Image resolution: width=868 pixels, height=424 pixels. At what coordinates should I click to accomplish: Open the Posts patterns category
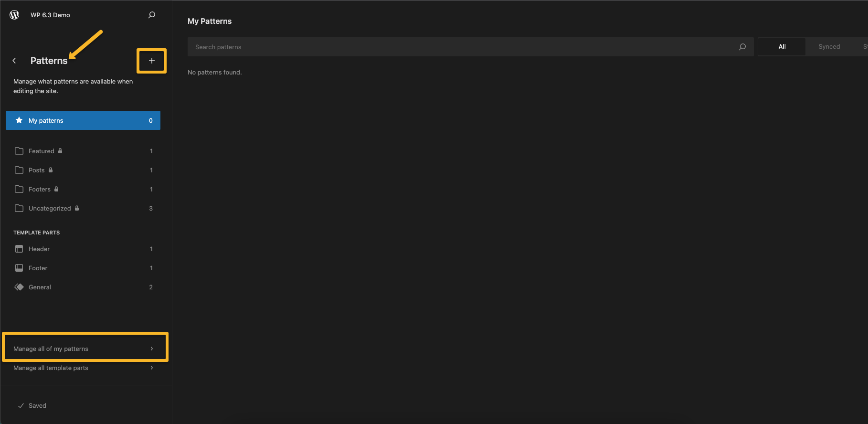point(83,170)
